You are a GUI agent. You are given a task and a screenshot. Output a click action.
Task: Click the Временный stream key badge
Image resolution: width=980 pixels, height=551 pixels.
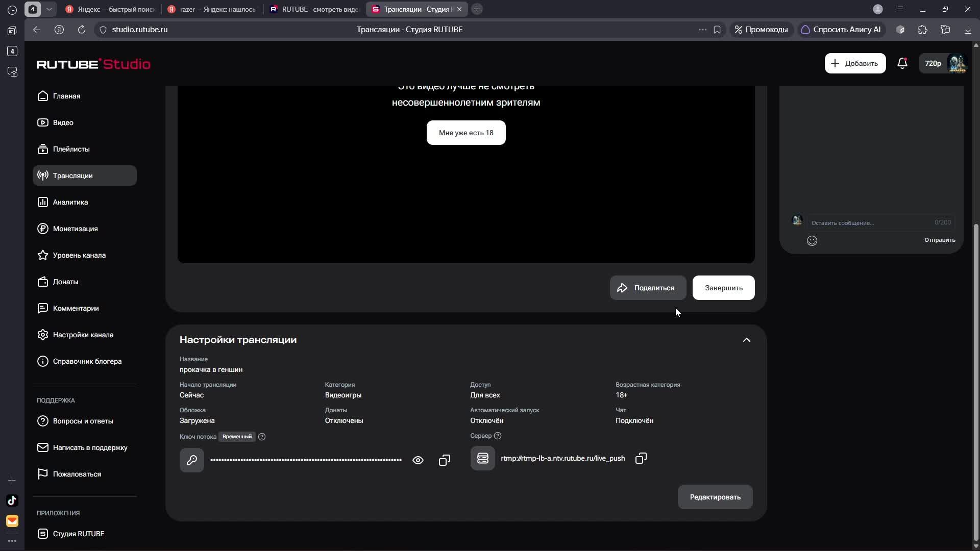coord(237,437)
